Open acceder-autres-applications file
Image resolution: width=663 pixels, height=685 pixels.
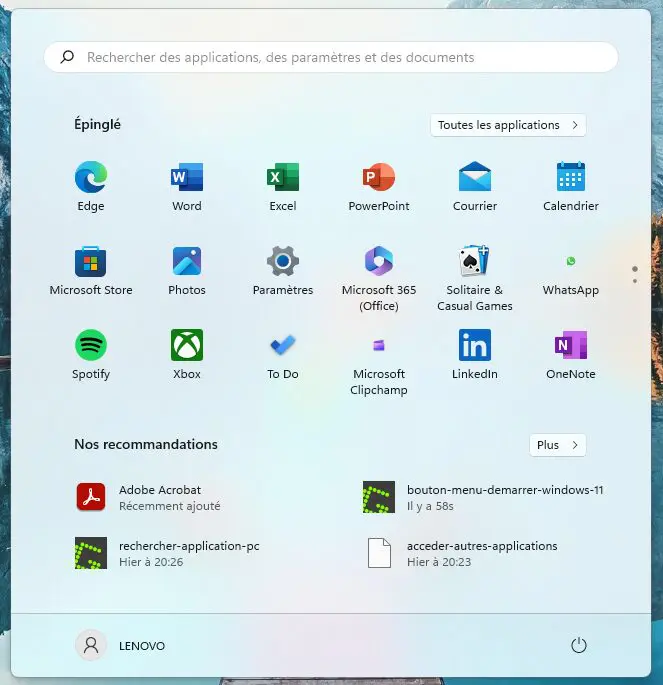coord(463,553)
